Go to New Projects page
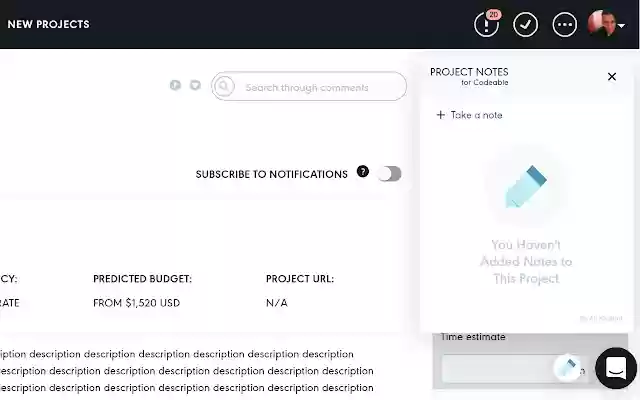 tap(48, 24)
